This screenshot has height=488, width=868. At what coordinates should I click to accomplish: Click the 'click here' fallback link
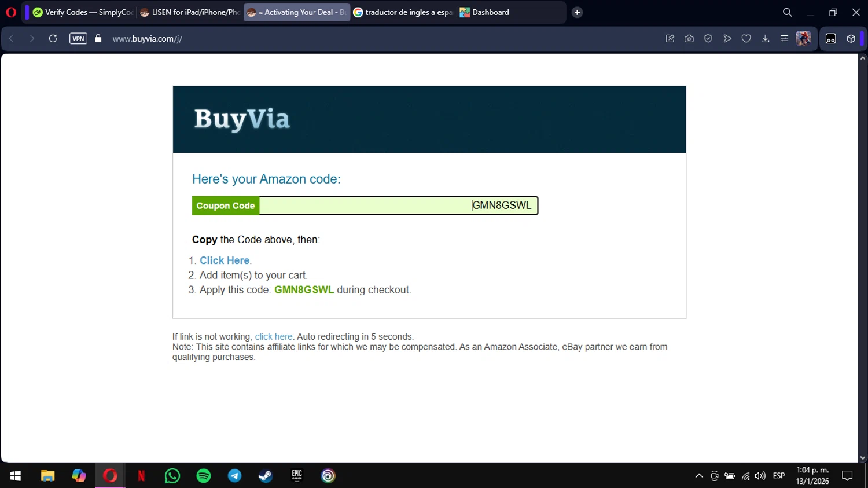(x=274, y=337)
